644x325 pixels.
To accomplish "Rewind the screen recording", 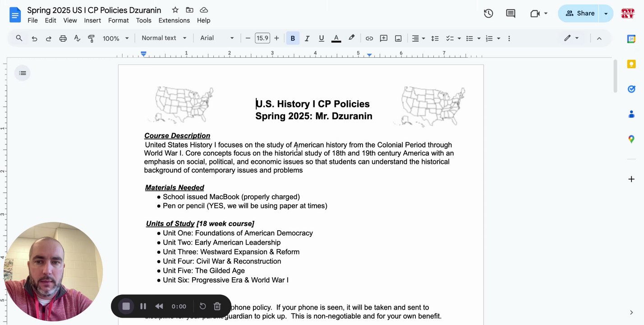I will (x=159, y=306).
